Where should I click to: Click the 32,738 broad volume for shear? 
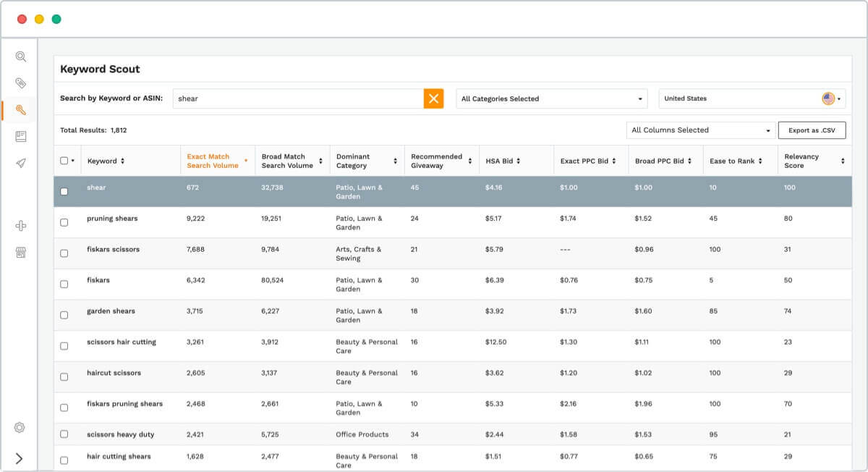tap(272, 187)
